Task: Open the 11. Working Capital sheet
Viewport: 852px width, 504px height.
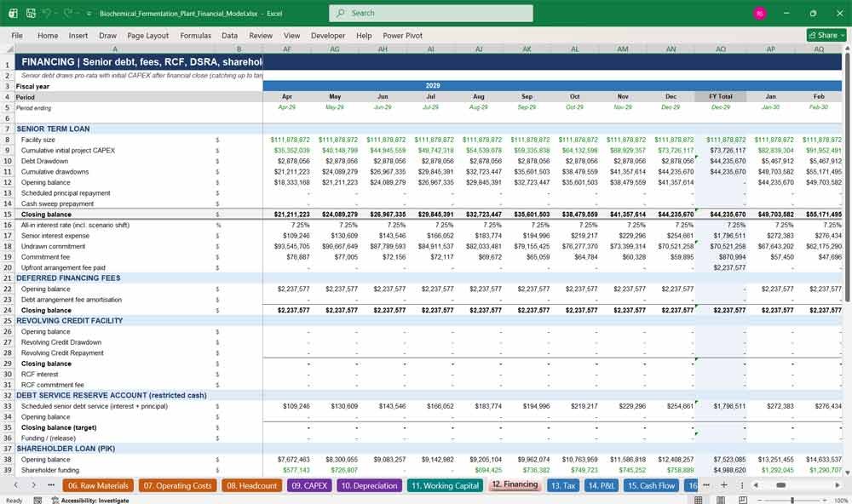Action: click(x=446, y=485)
